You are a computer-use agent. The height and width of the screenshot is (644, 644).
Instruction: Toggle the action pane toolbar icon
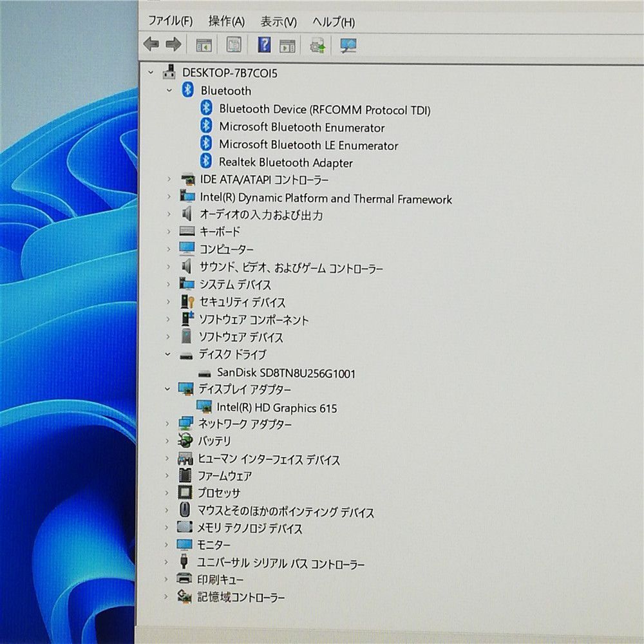[x=287, y=46]
